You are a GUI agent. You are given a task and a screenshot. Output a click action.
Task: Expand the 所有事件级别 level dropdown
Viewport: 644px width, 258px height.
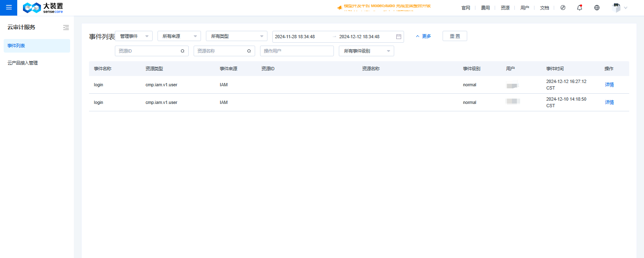click(366, 51)
